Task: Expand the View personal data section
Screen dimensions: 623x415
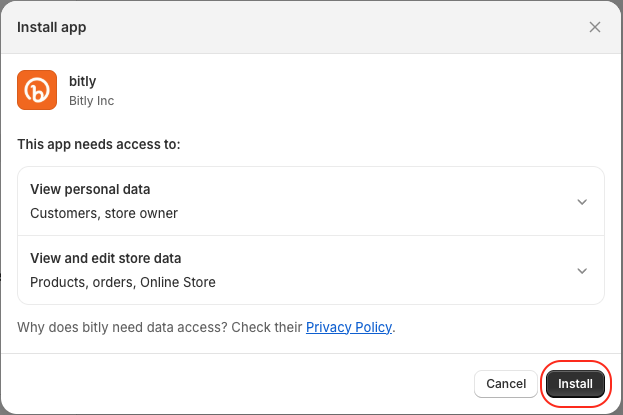Action: (582, 202)
